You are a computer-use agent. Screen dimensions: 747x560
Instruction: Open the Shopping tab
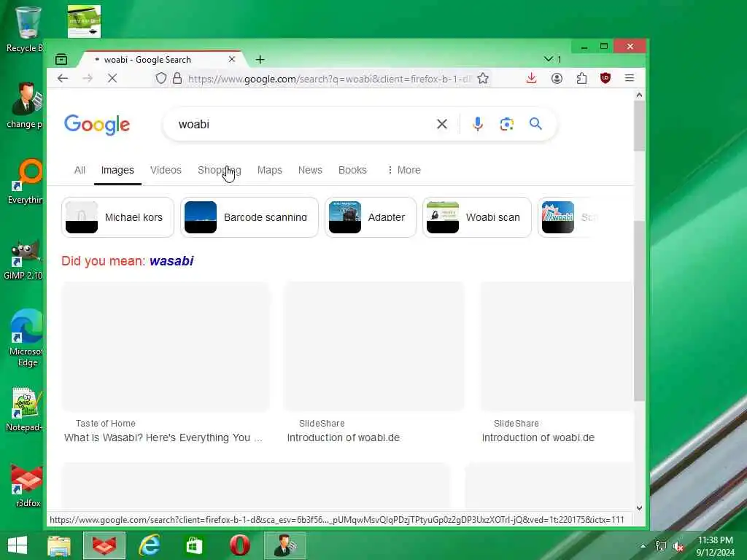pyautogui.click(x=220, y=170)
